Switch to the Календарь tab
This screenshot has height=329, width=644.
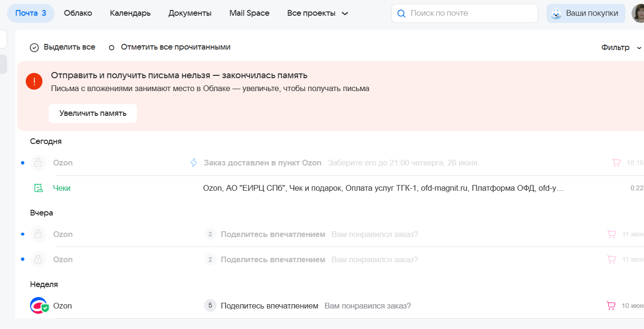130,13
